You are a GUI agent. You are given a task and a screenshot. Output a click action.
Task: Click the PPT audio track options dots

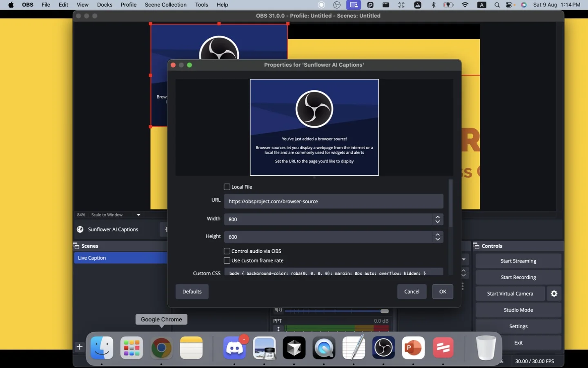coord(278,328)
